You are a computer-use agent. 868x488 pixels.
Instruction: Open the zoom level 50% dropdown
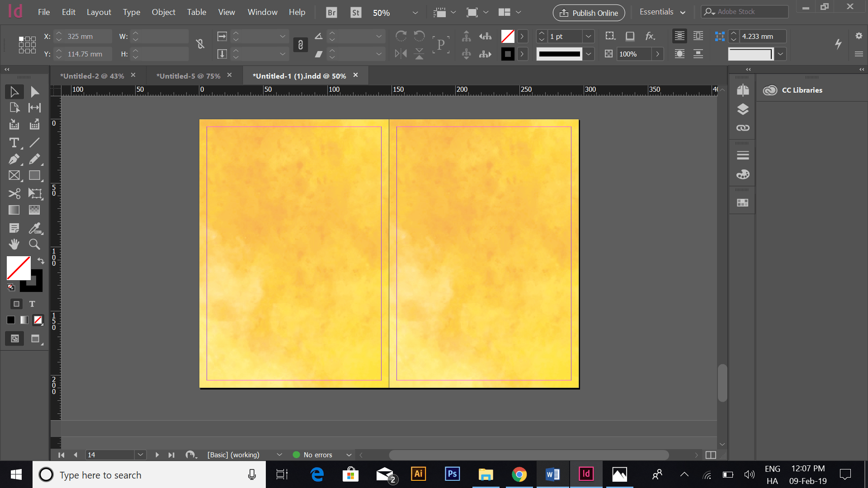(x=415, y=13)
